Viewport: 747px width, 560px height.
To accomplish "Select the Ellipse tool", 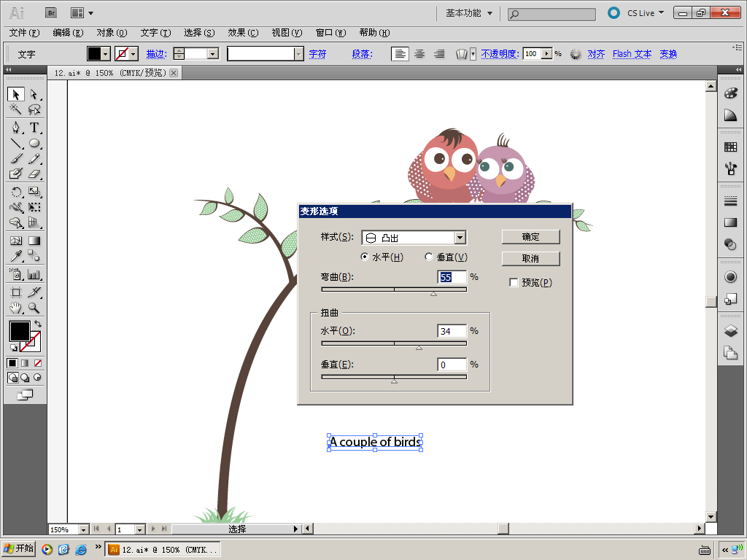I will [x=34, y=143].
